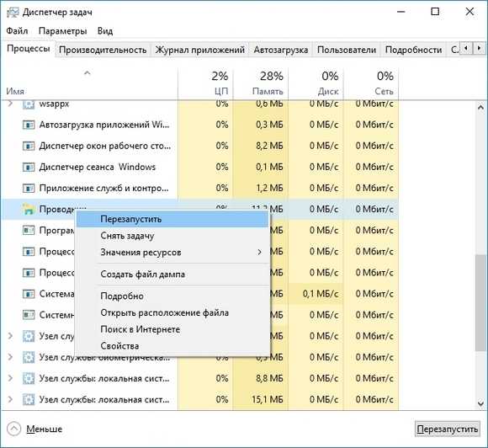Viewport: 488px width, 448px height.
Task: Select the Диспетчер сеанса Windows row text
Action: coord(97,168)
